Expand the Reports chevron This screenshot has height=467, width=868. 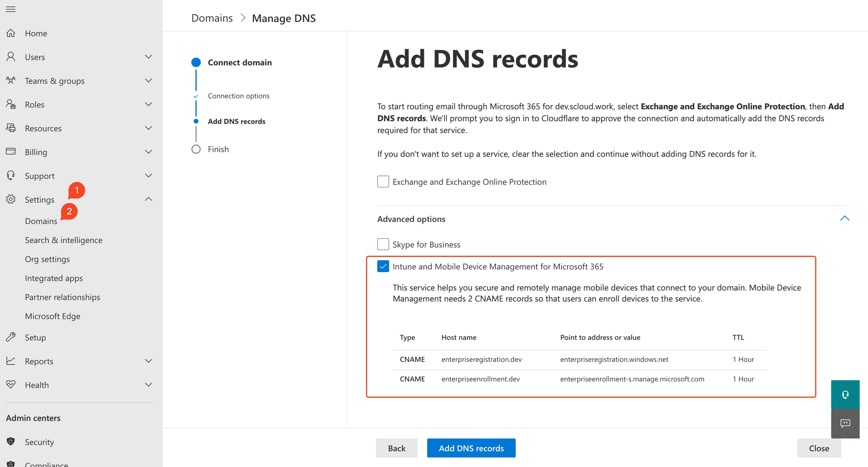point(148,361)
